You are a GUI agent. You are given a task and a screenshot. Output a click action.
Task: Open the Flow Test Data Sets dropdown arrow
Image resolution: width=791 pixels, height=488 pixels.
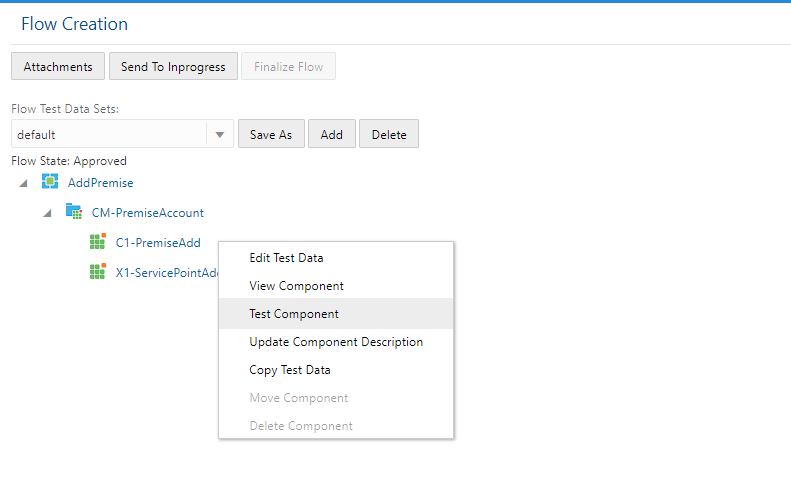pos(220,134)
